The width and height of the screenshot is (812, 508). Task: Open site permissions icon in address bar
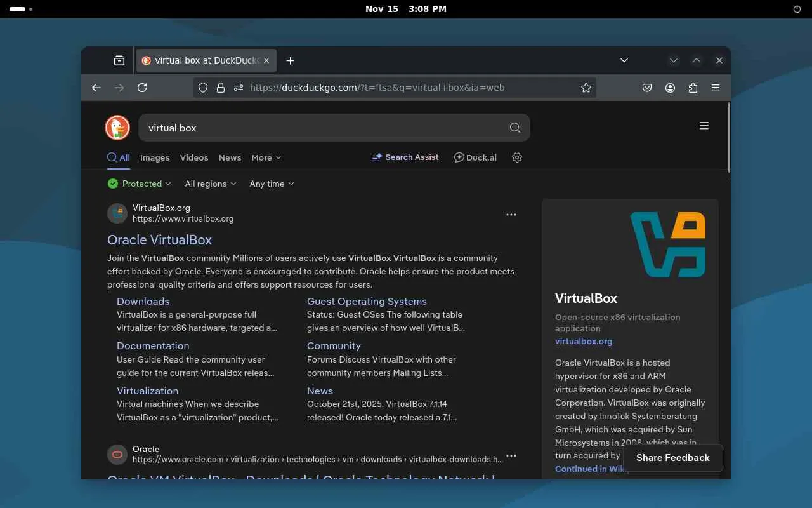click(x=239, y=88)
